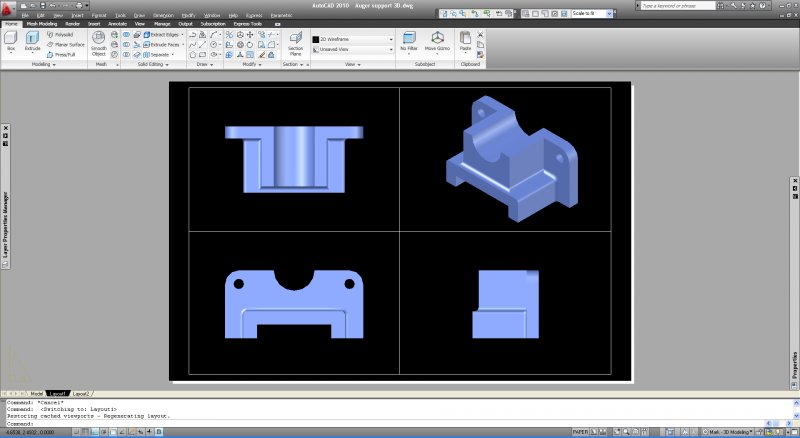Select the Box modeling tool

point(11,42)
